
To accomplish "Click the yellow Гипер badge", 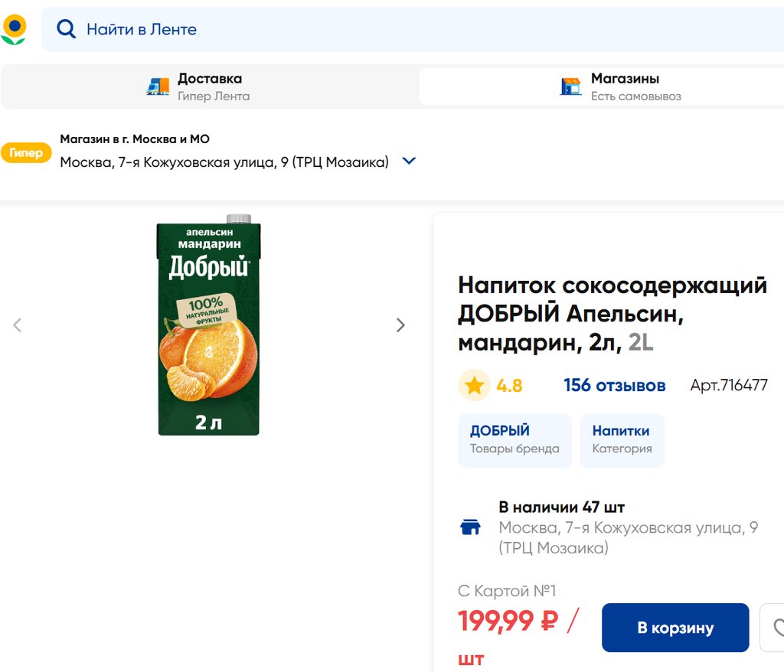I will pyautogui.click(x=27, y=152).
